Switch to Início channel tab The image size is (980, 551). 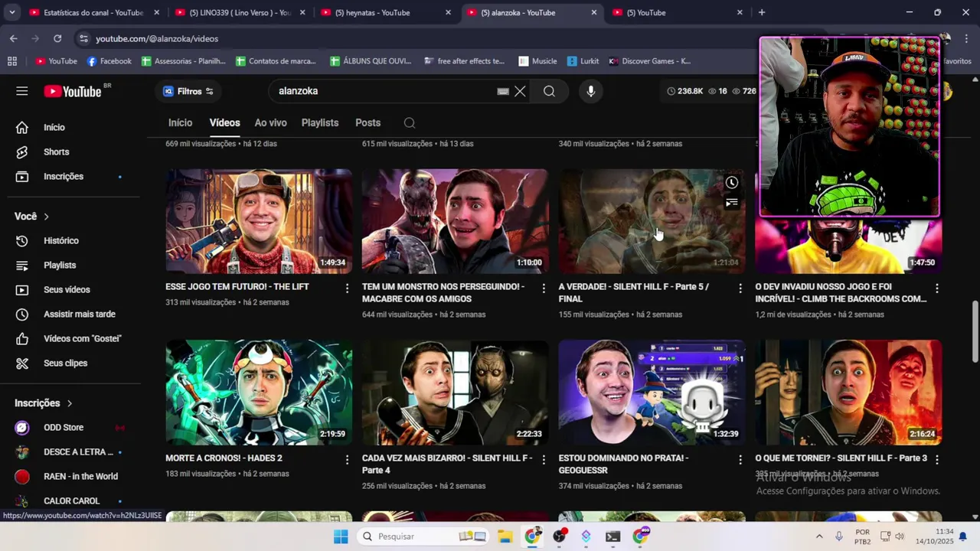[x=180, y=123]
